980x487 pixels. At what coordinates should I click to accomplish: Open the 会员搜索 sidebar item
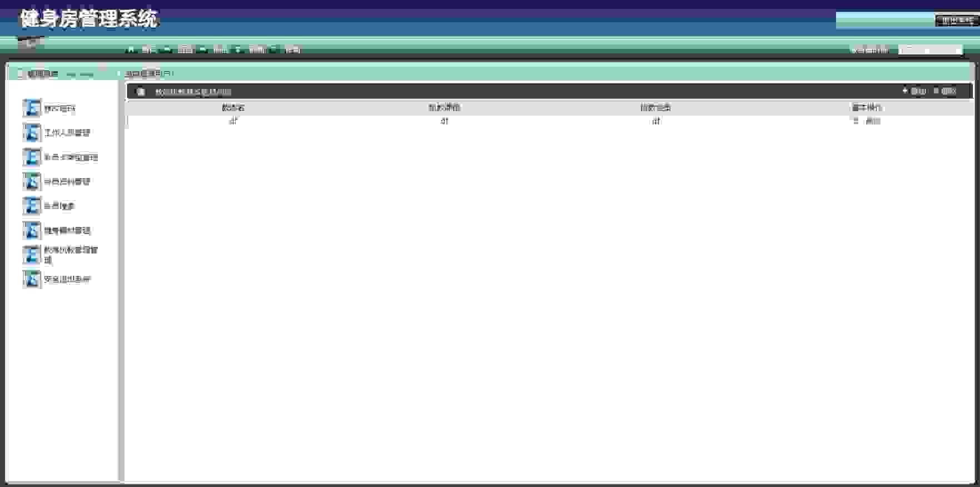click(x=59, y=206)
